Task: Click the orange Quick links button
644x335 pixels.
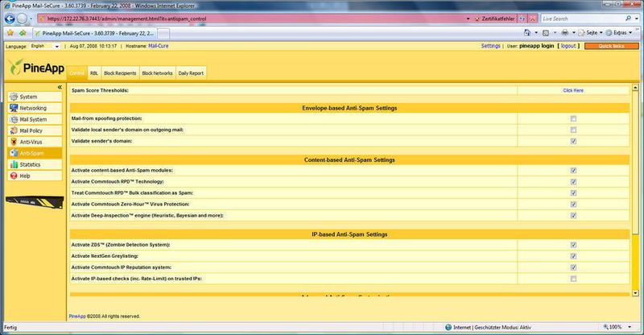Action: pyautogui.click(x=612, y=46)
